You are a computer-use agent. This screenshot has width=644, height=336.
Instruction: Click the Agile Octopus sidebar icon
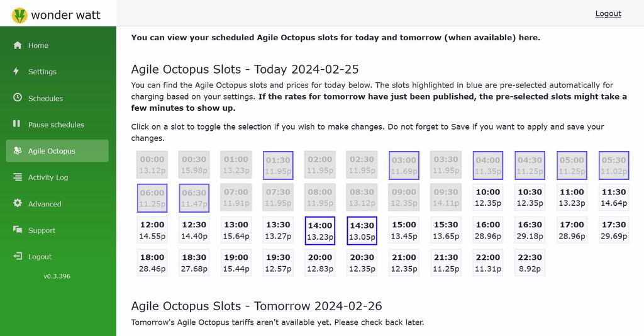[x=17, y=151]
